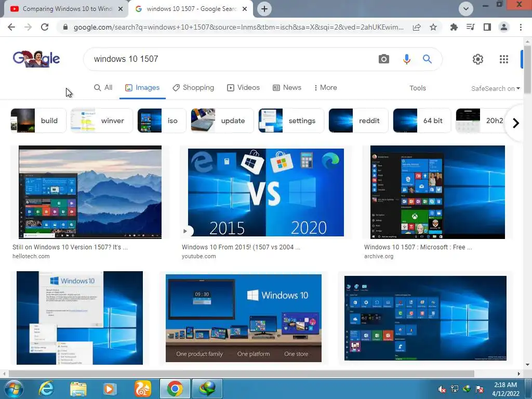Go back to the previous page
This screenshot has height=399, width=532.
coord(11,27)
